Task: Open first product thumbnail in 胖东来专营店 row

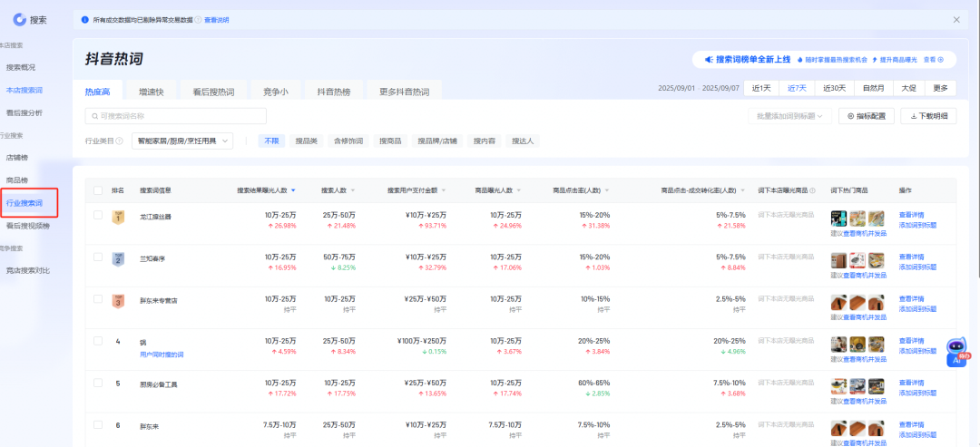Action: [x=838, y=302]
